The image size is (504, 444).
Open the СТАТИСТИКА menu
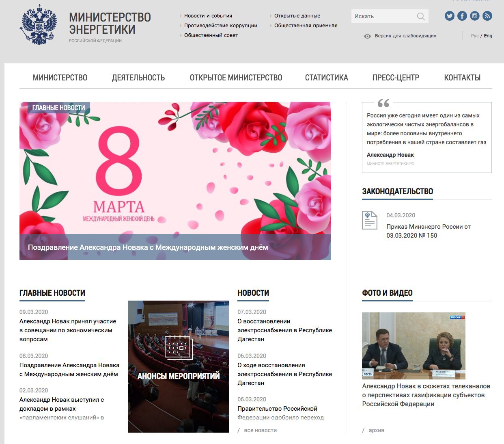point(327,78)
